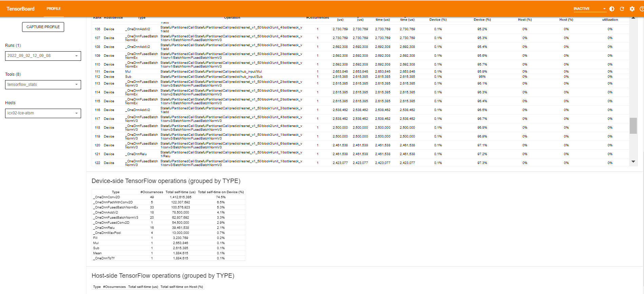Click the stats table vertical scrollbar thumb

coord(633,126)
